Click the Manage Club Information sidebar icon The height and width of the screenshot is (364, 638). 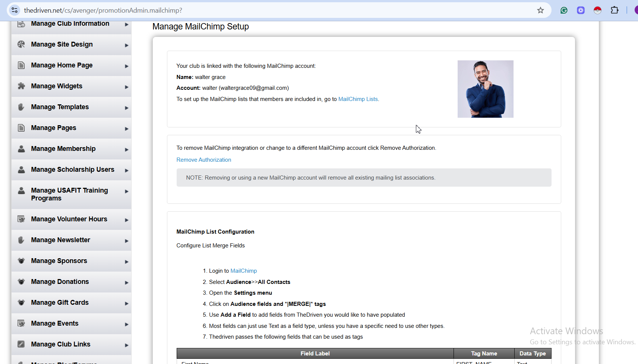point(21,24)
